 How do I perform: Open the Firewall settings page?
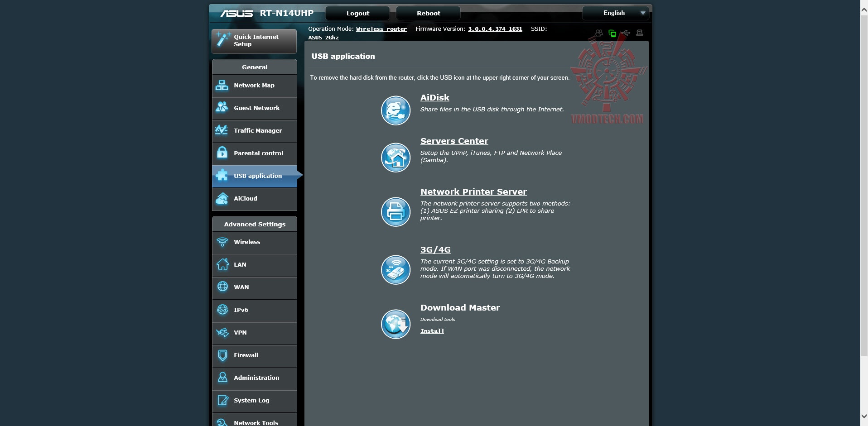254,355
